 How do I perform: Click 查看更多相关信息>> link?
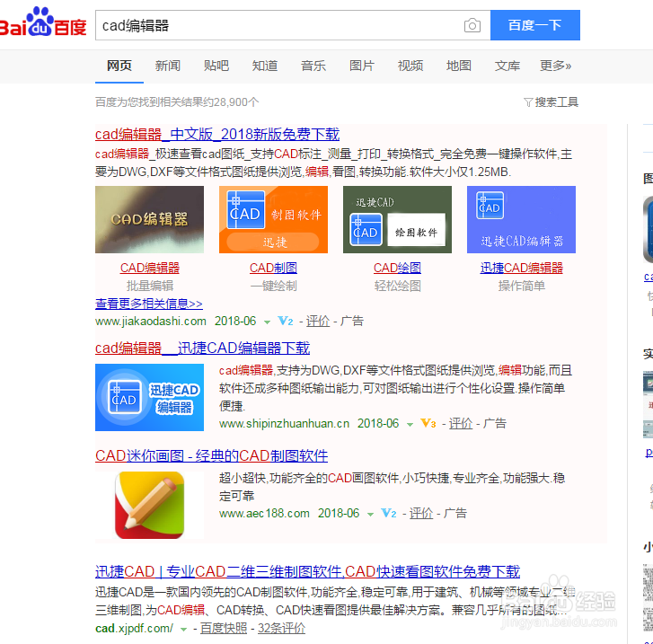pyautogui.click(x=149, y=304)
